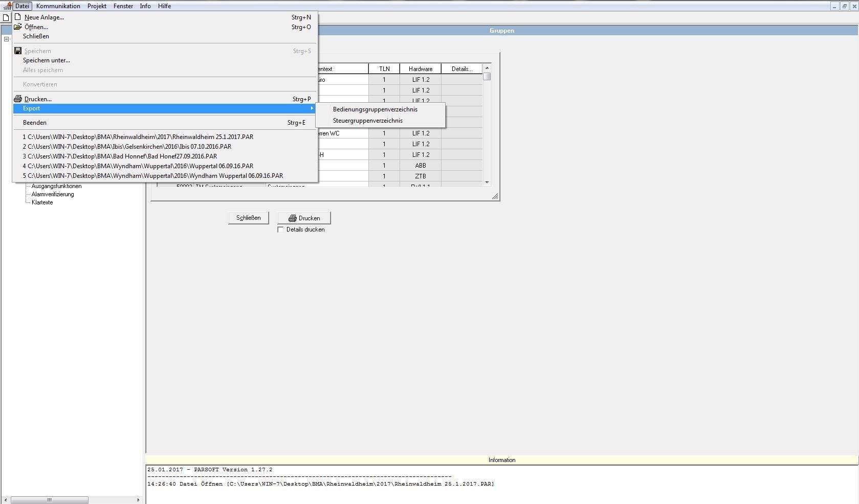859x504 pixels.
Task: Click the Hardware column header
Action: 421,69
